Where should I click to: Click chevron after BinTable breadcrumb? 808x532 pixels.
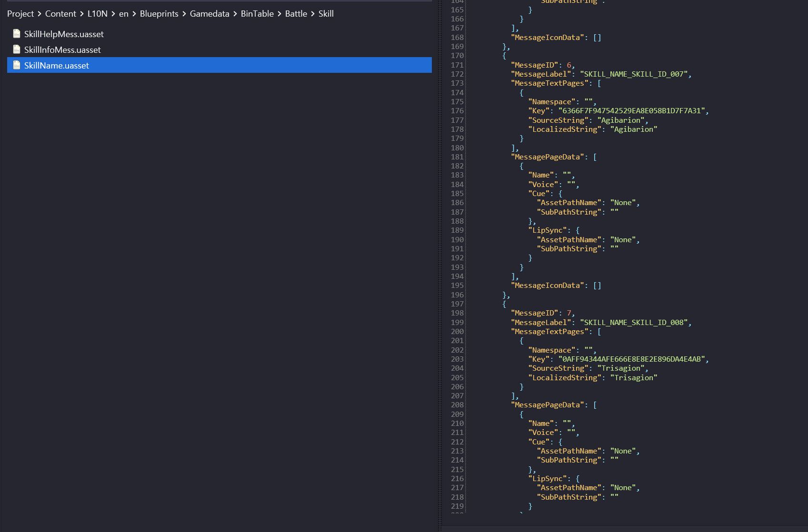(279, 14)
